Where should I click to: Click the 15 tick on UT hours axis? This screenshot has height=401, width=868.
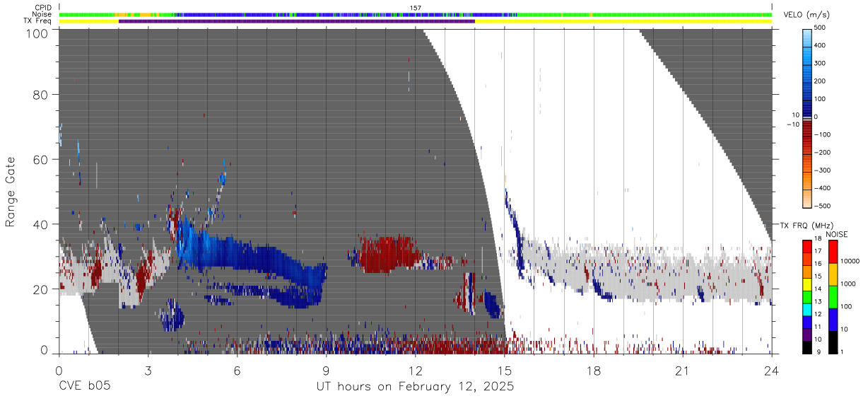point(505,371)
